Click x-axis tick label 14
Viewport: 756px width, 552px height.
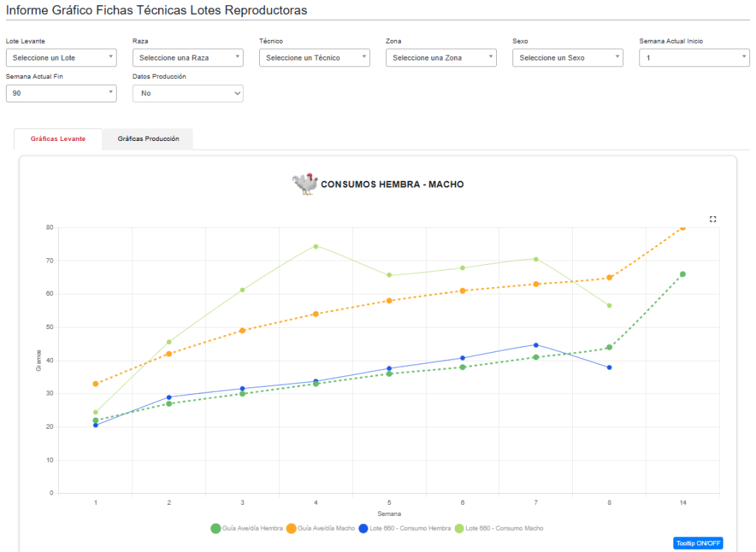pyautogui.click(x=683, y=503)
